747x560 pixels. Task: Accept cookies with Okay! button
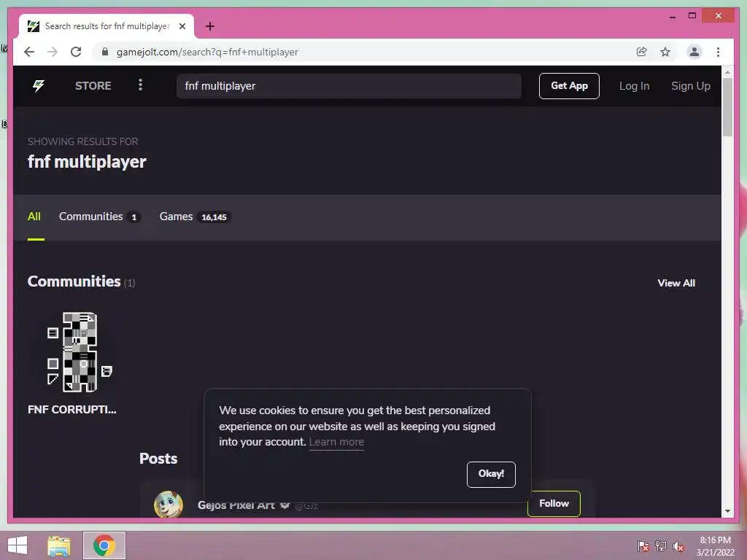(x=491, y=474)
